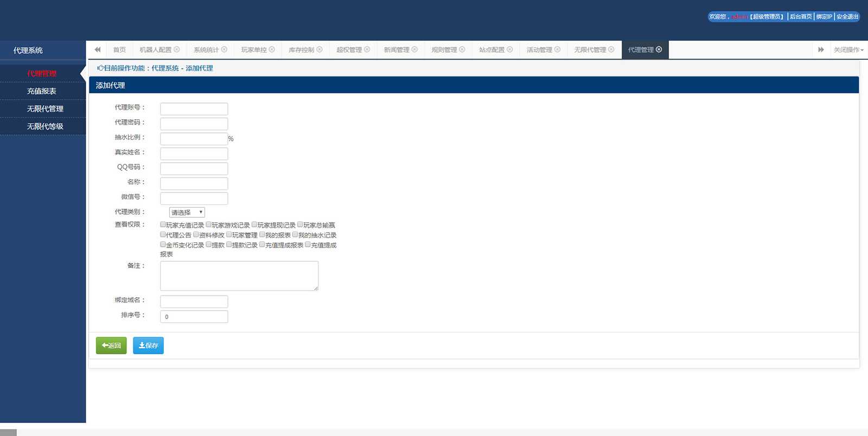Focus the QQ号码 input field

coord(194,169)
